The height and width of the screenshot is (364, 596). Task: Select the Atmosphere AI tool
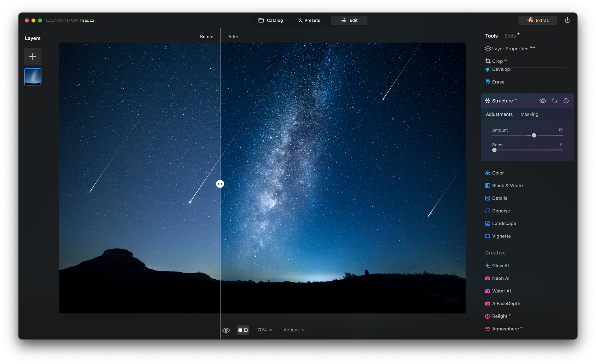[x=506, y=329]
